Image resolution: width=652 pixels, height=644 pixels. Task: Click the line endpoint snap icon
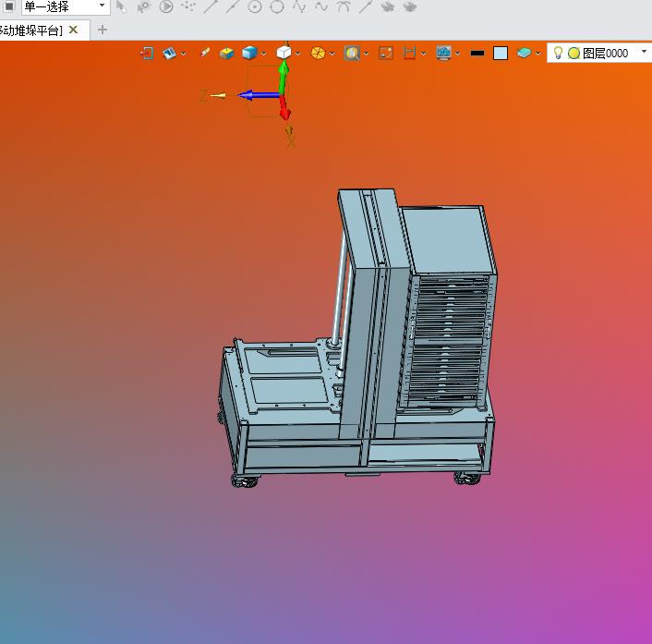click(x=211, y=6)
